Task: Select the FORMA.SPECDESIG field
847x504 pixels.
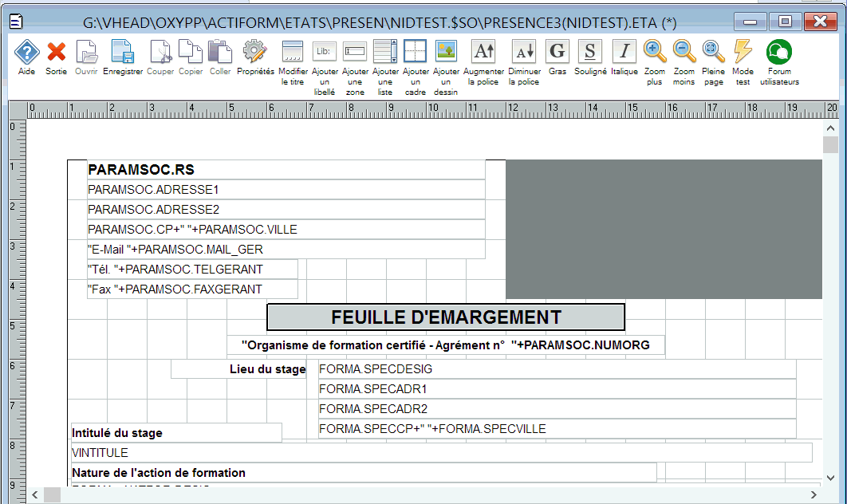Action: (557, 369)
